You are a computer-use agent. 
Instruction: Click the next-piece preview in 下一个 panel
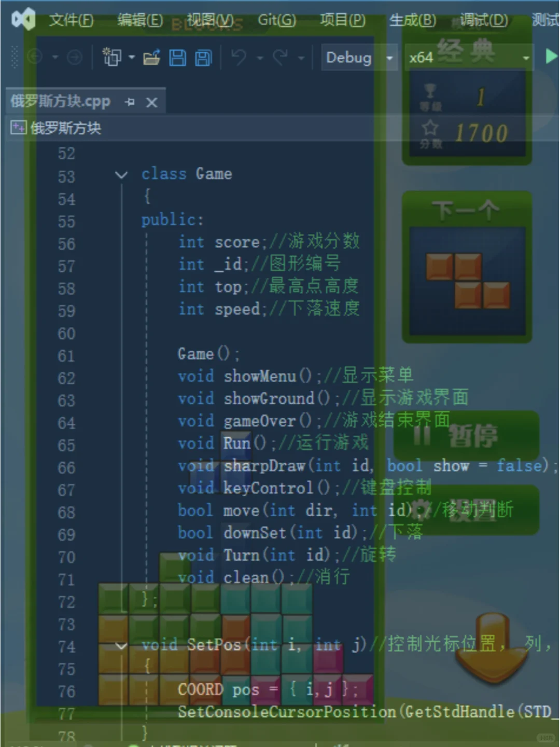pos(468,281)
